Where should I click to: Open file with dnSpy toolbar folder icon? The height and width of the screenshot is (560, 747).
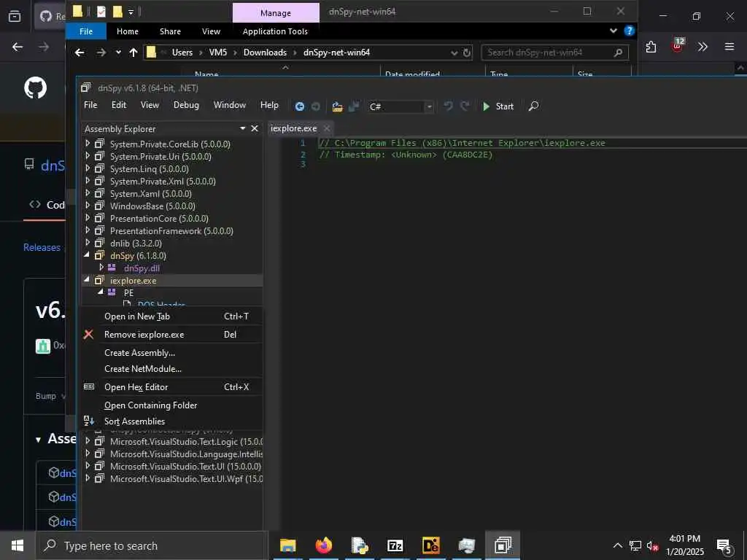click(337, 106)
